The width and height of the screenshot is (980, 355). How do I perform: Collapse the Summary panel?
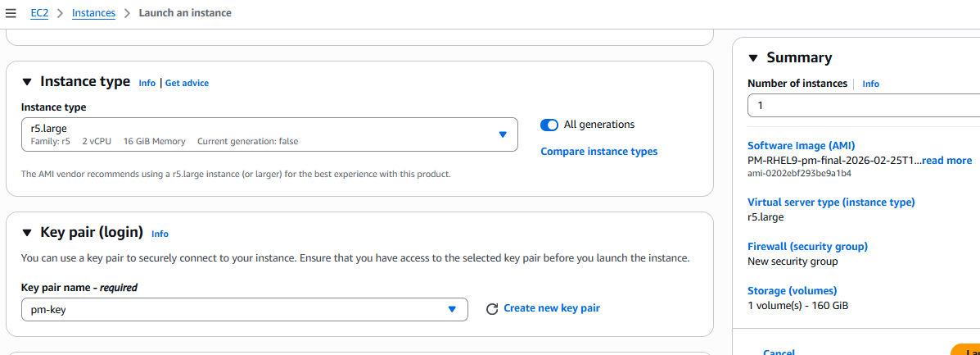point(753,58)
